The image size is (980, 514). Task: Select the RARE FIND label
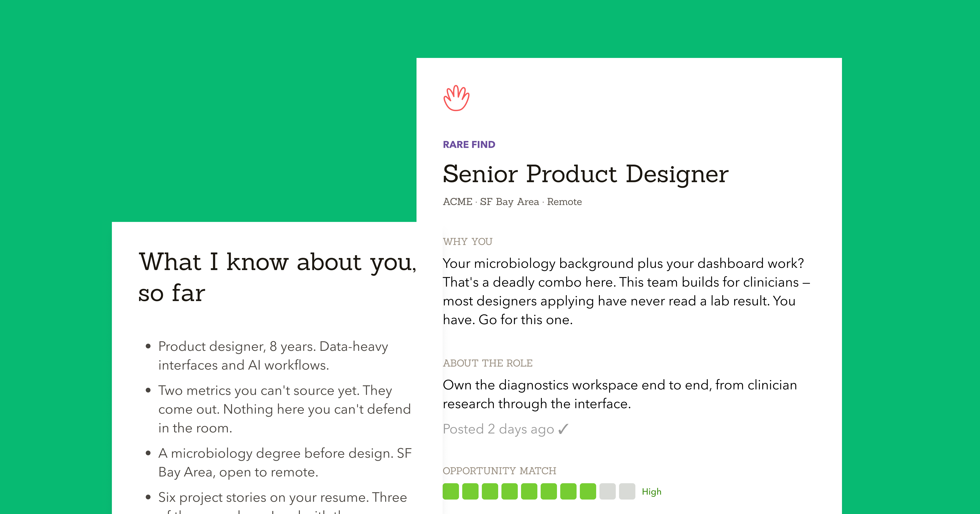click(x=469, y=144)
